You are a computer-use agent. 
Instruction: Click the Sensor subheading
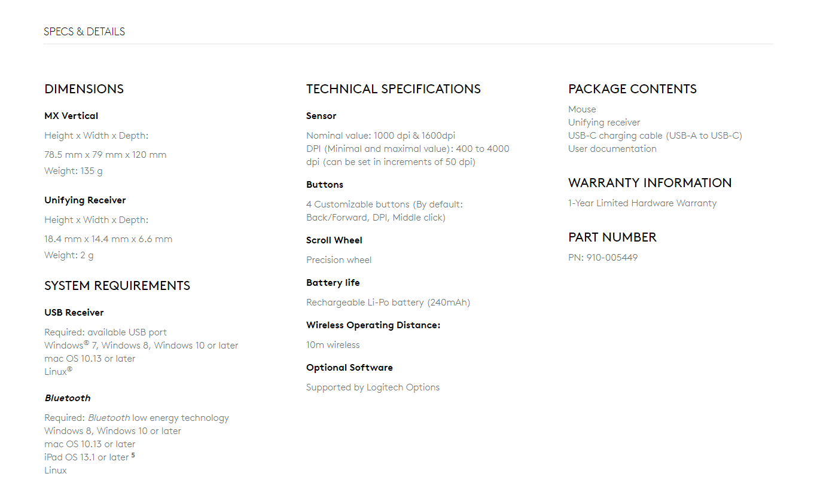pyautogui.click(x=321, y=116)
